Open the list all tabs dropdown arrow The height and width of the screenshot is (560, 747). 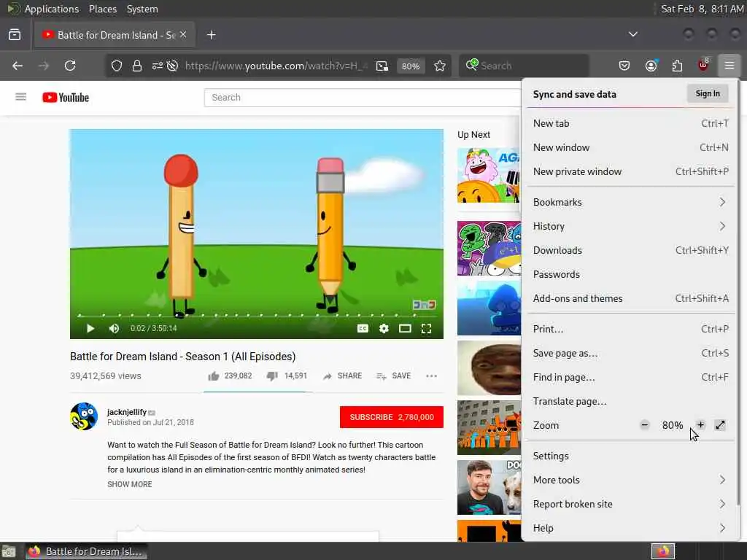pyautogui.click(x=632, y=34)
